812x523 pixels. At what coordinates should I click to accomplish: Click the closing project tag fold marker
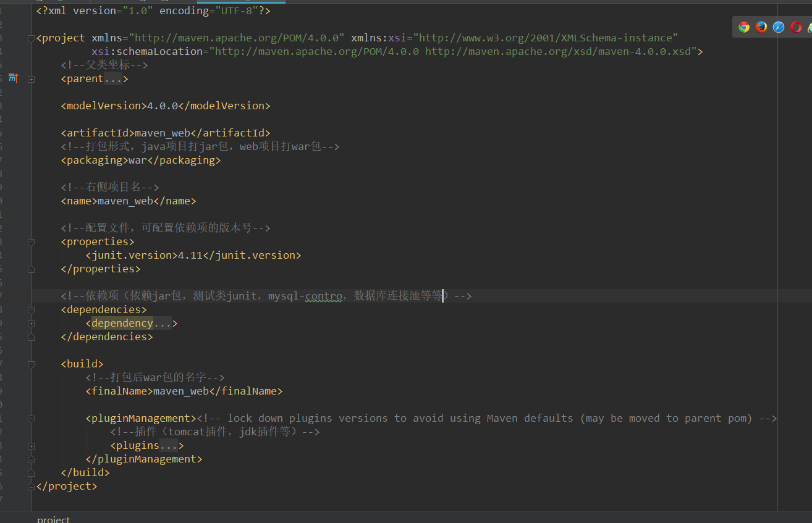click(x=31, y=487)
